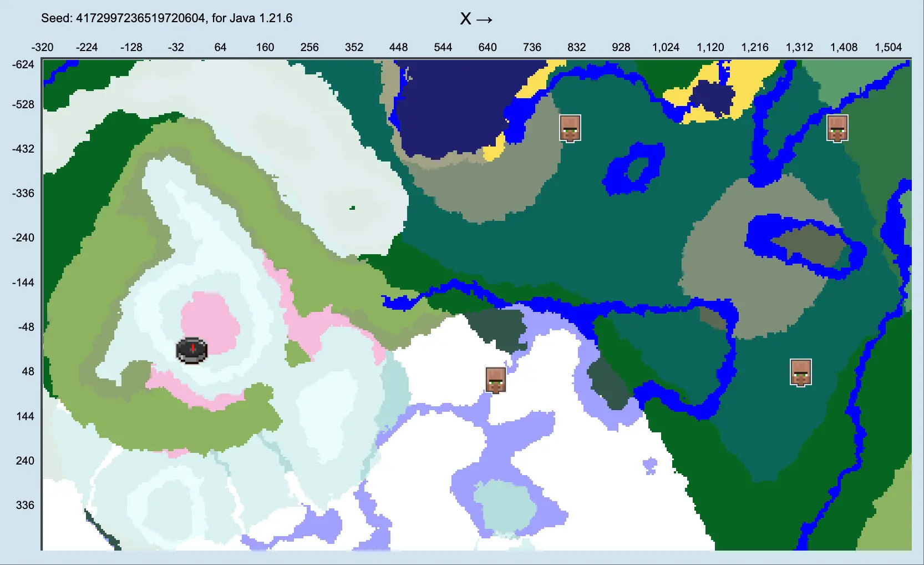The height and width of the screenshot is (565, 924).
Task: Click the 1,312 x-axis label
Action: (x=799, y=47)
